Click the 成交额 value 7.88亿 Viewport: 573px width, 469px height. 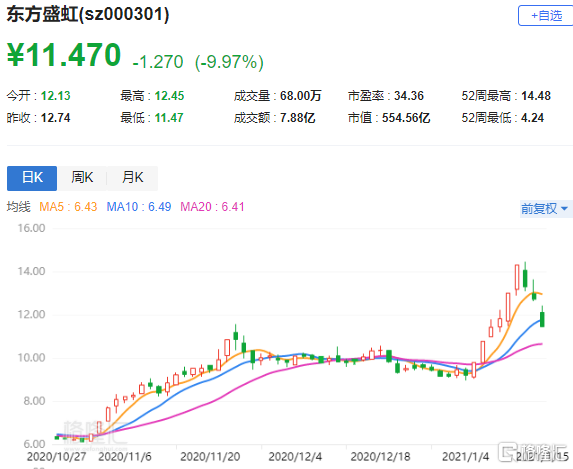coord(297,118)
